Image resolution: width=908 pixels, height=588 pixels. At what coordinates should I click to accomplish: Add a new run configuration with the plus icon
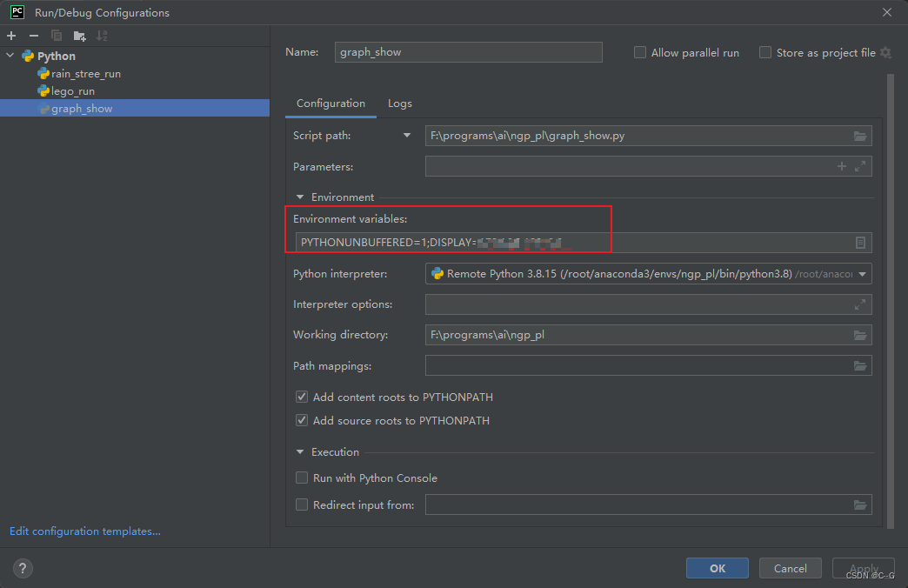tap(11, 36)
